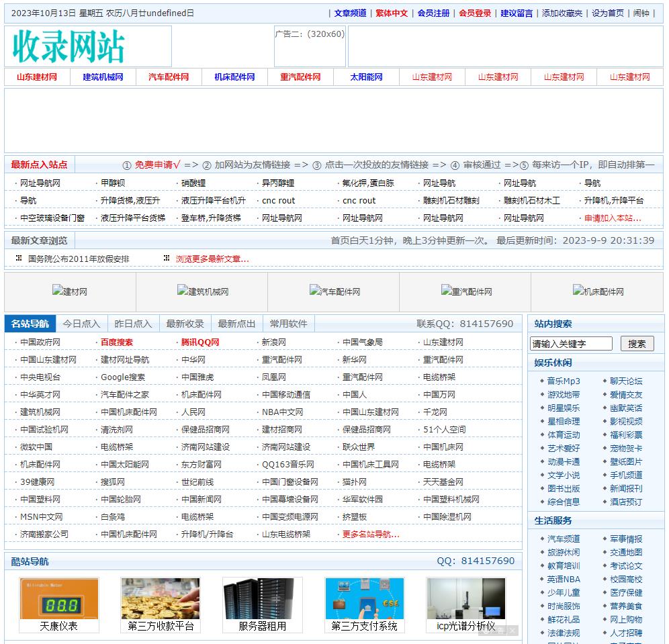Open the 网上购物 category

click(x=626, y=619)
